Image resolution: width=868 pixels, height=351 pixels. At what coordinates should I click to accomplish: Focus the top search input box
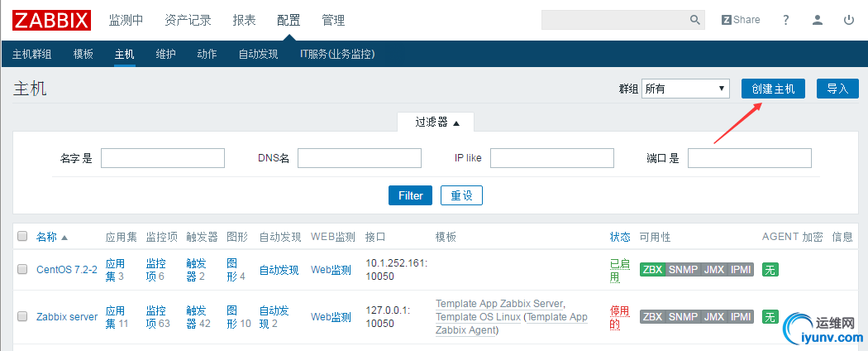coord(616,20)
